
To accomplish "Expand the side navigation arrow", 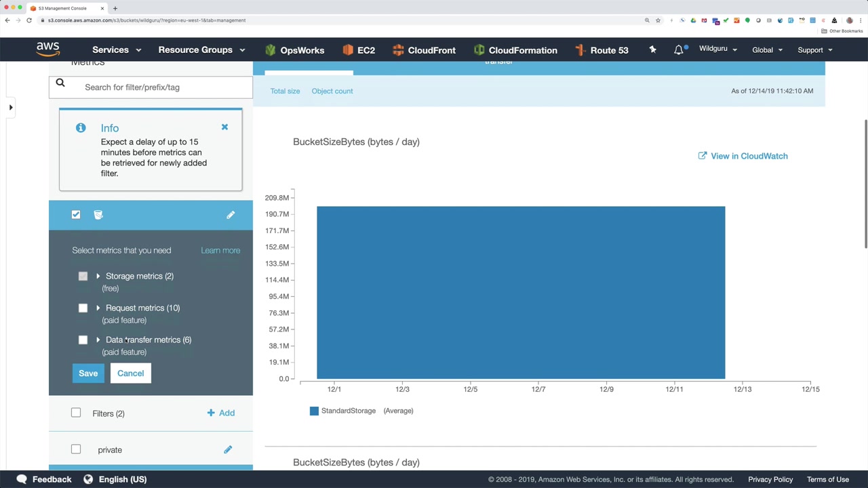I will point(10,107).
